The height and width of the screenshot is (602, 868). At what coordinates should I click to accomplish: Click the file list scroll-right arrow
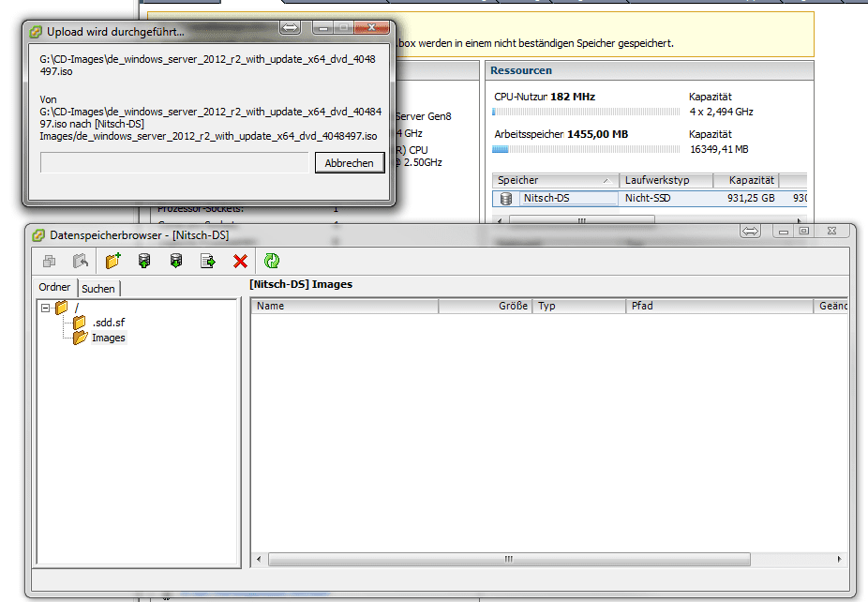coord(839,560)
